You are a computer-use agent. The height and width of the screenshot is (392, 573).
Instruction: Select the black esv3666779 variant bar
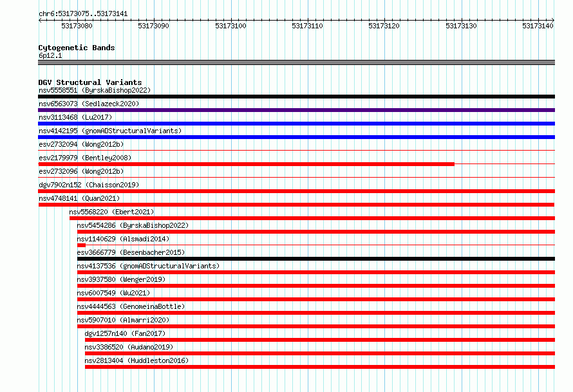coord(316,259)
